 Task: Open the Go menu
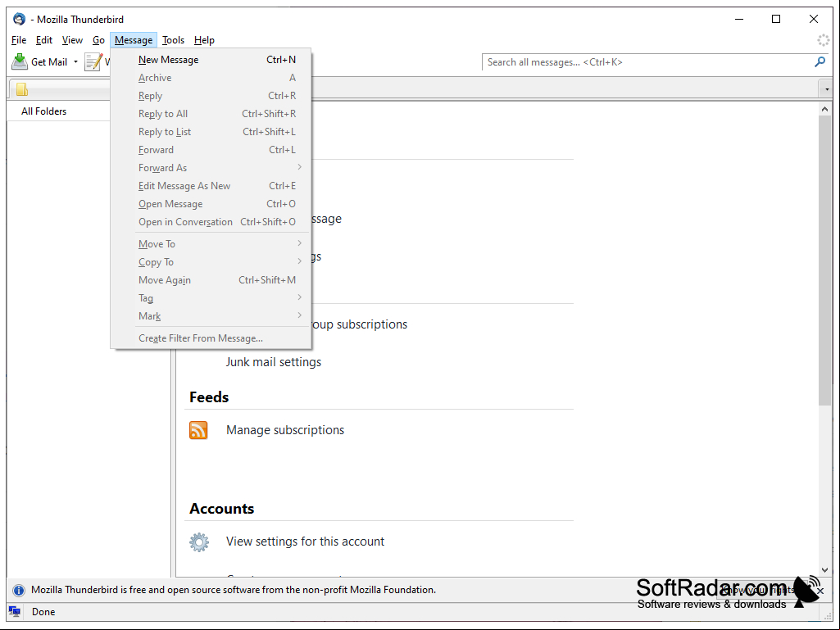point(98,40)
